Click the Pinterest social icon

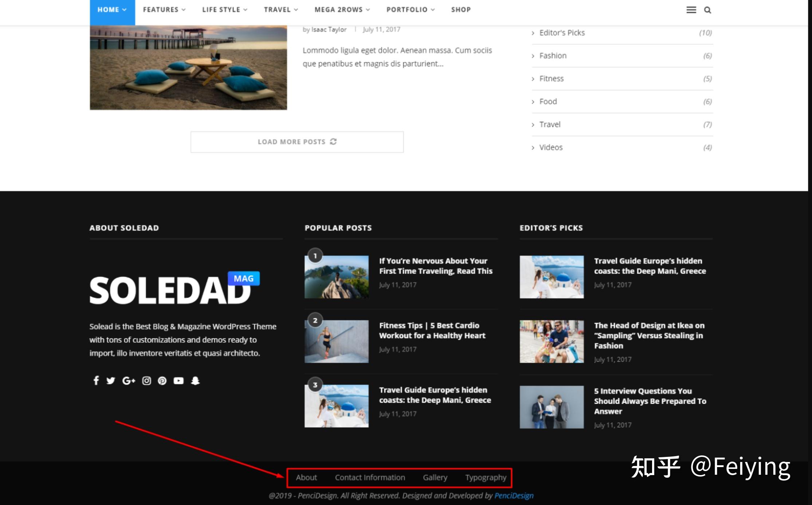pos(162,381)
